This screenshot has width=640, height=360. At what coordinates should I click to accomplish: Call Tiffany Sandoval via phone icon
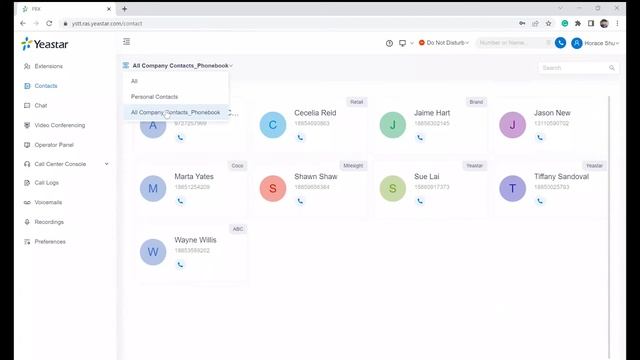click(x=540, y=201)
